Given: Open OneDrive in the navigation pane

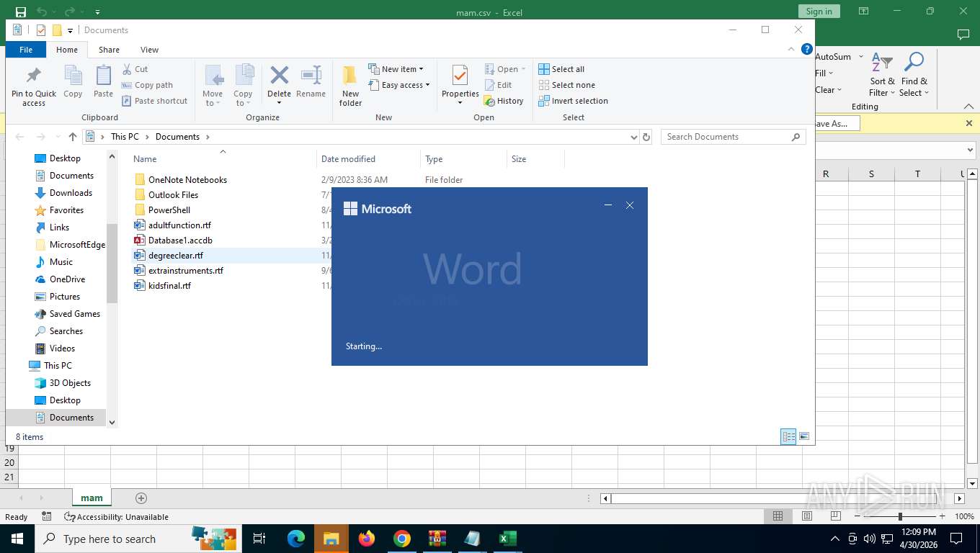Looking at the screenshot, I should (67, 279).
